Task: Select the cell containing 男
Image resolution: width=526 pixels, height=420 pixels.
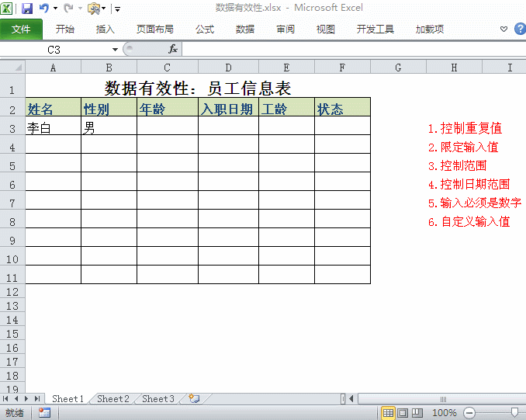Action: click(109, 126)
